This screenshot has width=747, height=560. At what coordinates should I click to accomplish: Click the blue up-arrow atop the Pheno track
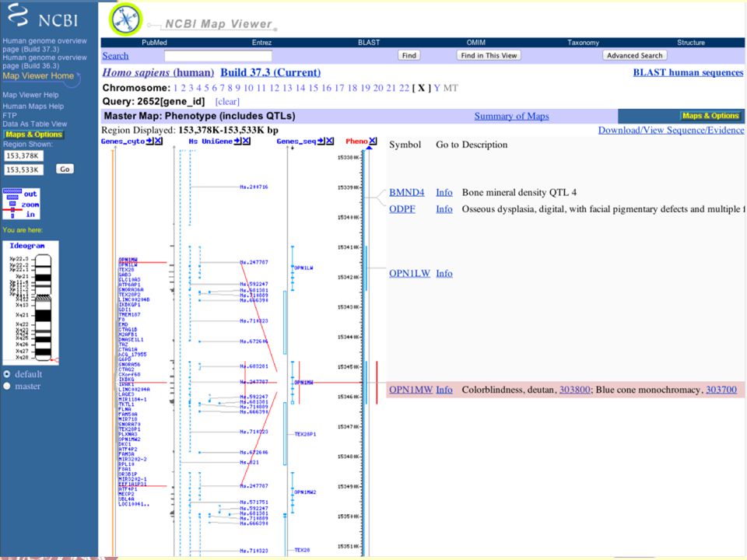tap(369, 148)
